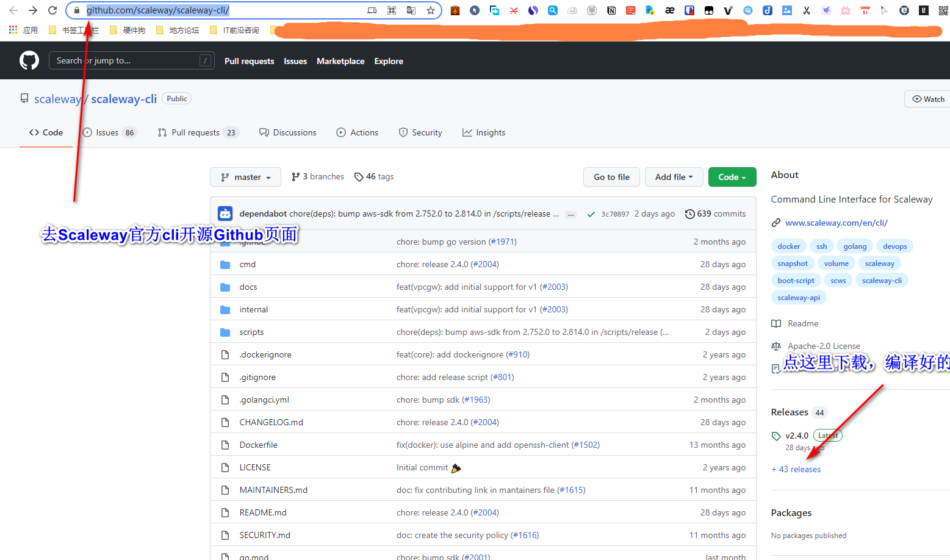Open Issues in top navigation
The height and width of the screenshot is (560, 950).
295,61
